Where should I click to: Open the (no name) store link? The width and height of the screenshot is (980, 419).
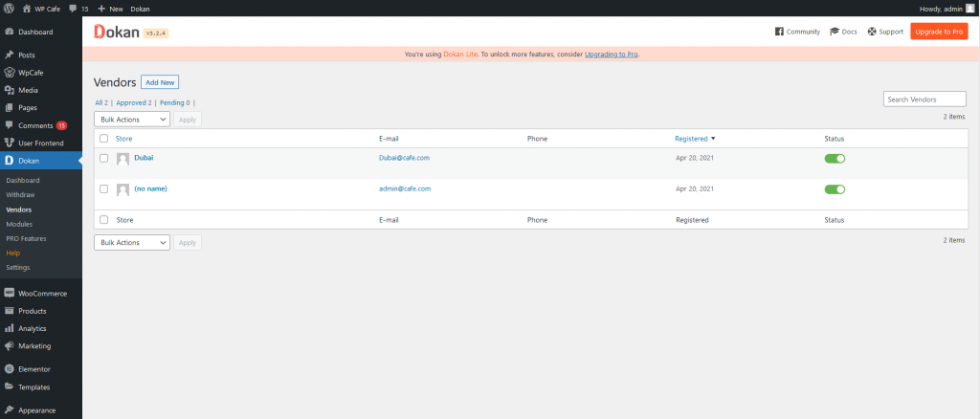click(x=150, y=187)
